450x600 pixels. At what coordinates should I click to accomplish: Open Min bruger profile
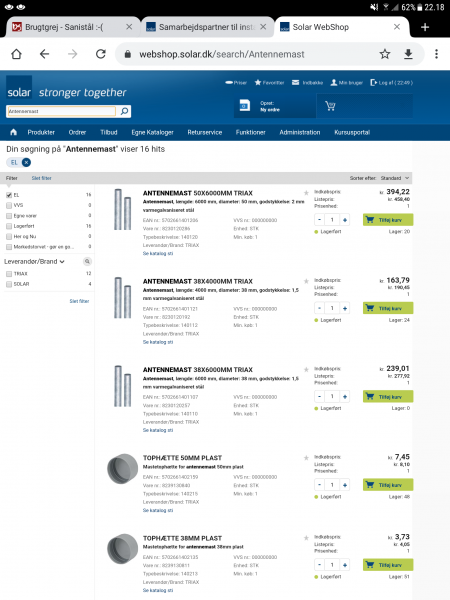[347, 83]
